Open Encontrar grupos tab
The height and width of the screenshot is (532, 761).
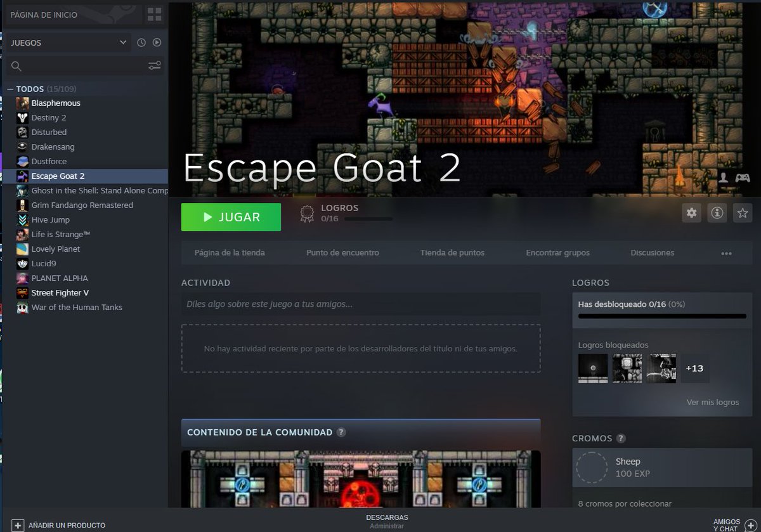pyautogui.click(x=557, y=252)
